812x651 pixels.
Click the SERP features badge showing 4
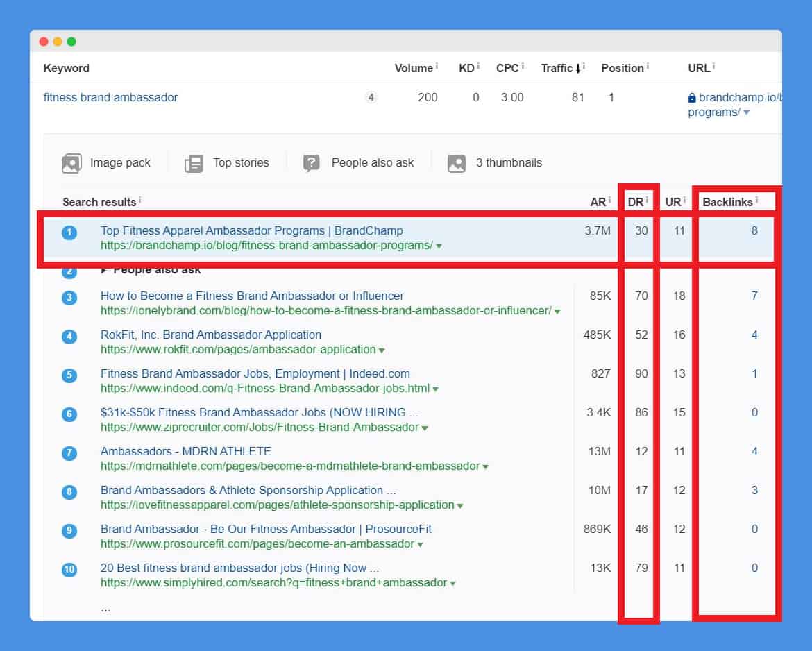coord(371,97)
